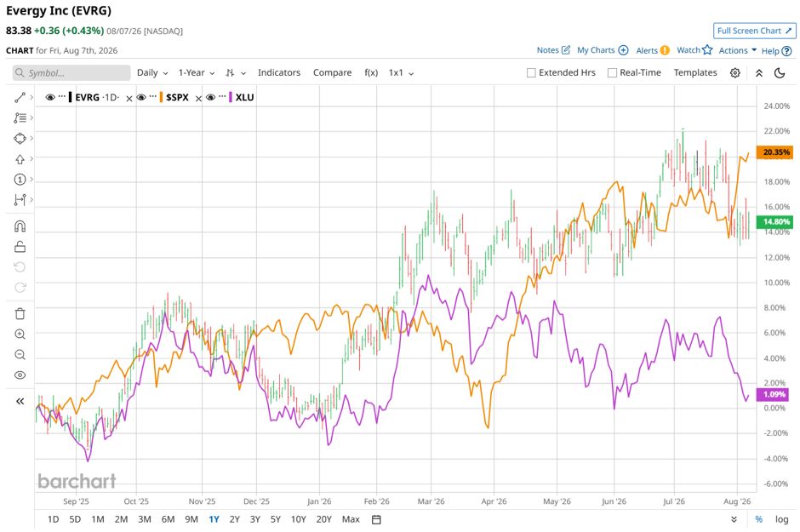
Task: Open the Fibonacci lines tool
Action: point(20,117)
